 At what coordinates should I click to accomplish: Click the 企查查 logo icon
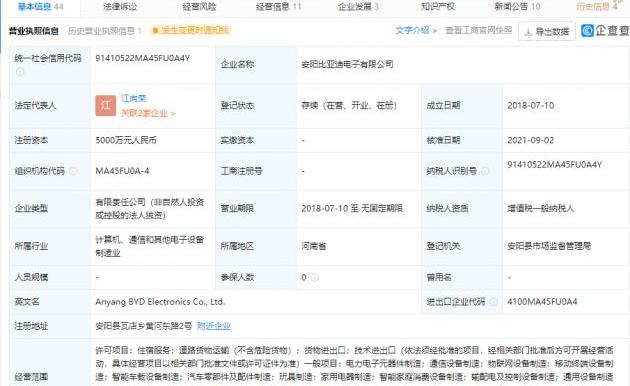(587, 31)
